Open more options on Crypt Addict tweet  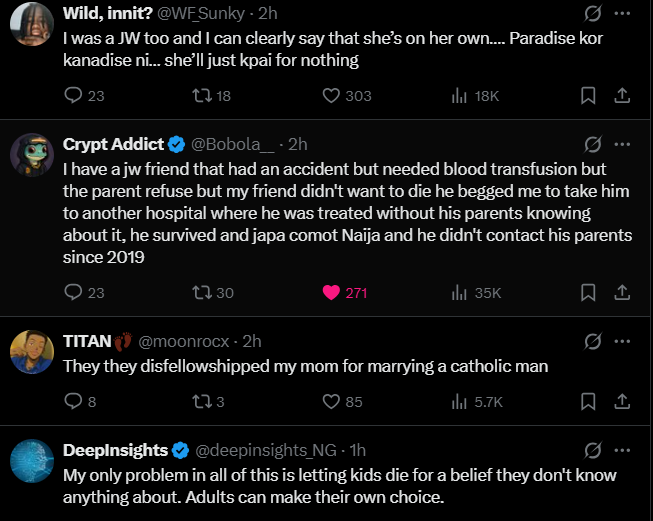click(622, 144)
